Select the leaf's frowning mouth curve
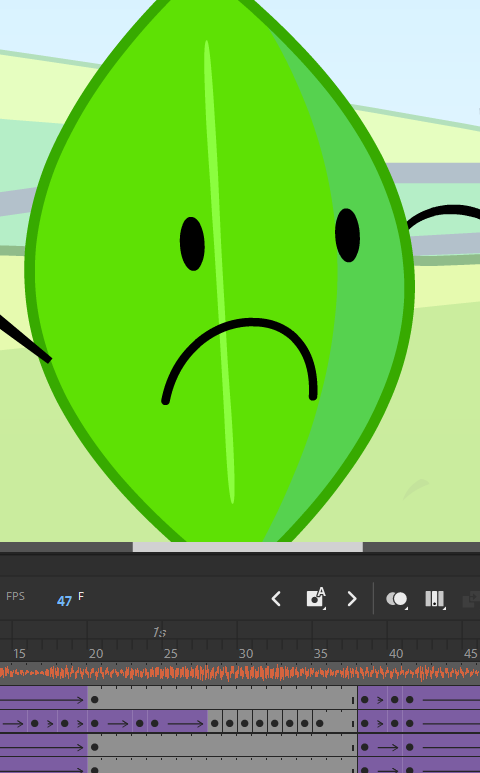The width and height of the screenshot is (480, 773). 240,361
